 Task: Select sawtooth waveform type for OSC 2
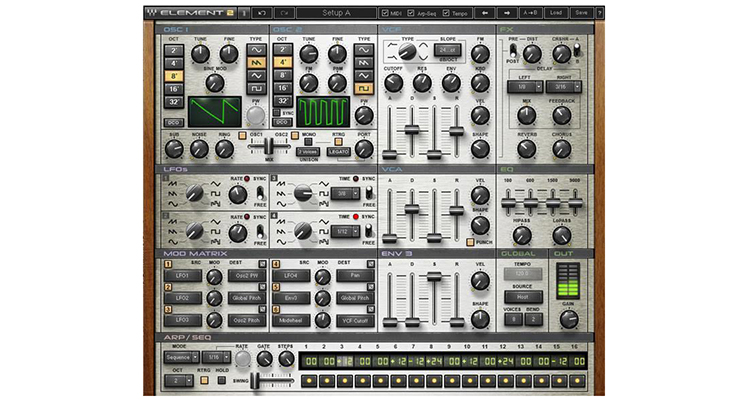click(x=364, y=63)
